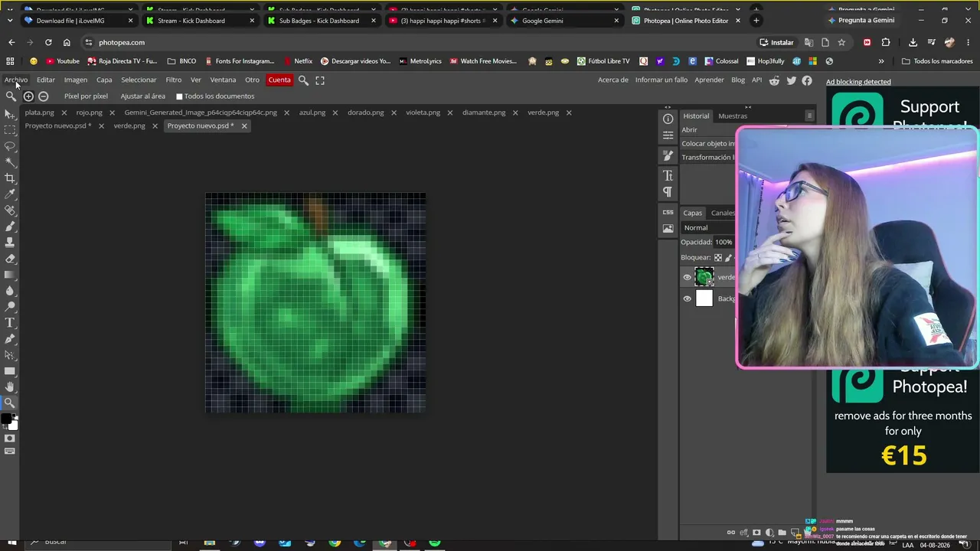This screenshot has height=551, width=980.
Task: Open the Capa menu
Action: click(104, 80)
